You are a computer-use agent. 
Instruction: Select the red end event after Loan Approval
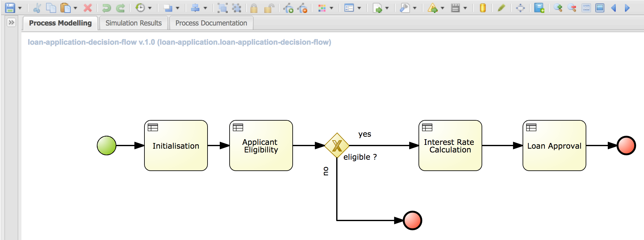tap(626, 146)
